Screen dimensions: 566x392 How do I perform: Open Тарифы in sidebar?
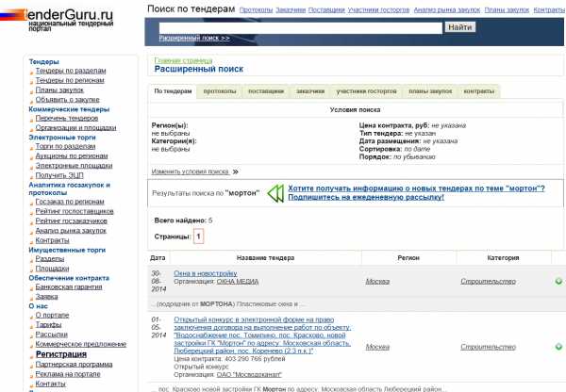48,325
